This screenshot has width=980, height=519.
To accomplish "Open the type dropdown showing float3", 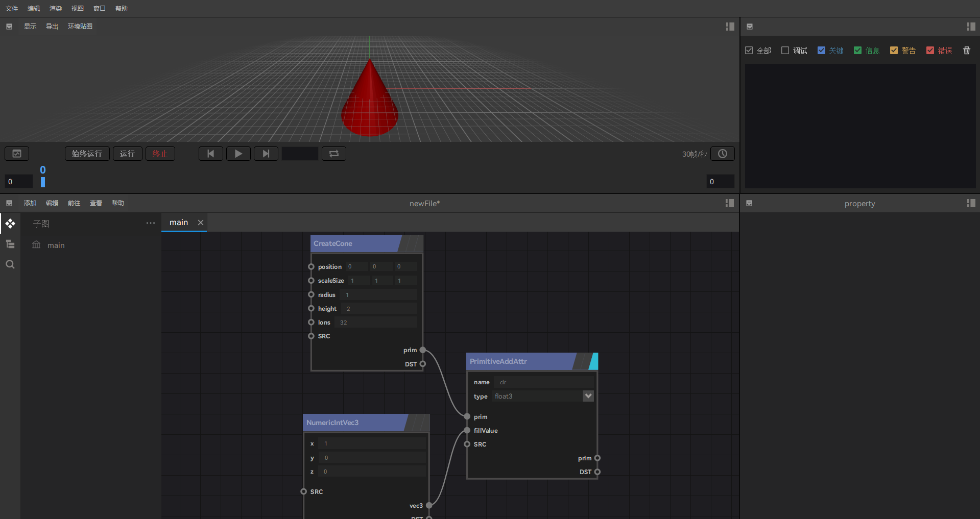I will tap(588, 396).
